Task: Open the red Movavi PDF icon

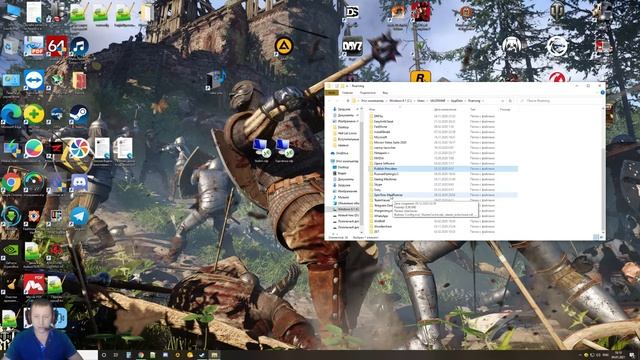Action: click(34, 284)
